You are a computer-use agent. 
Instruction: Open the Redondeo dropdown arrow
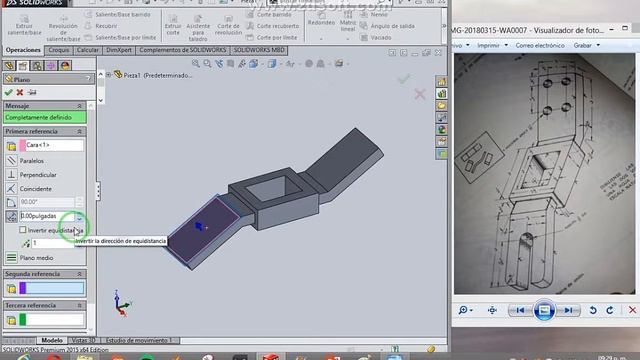(x=321, y=39)
